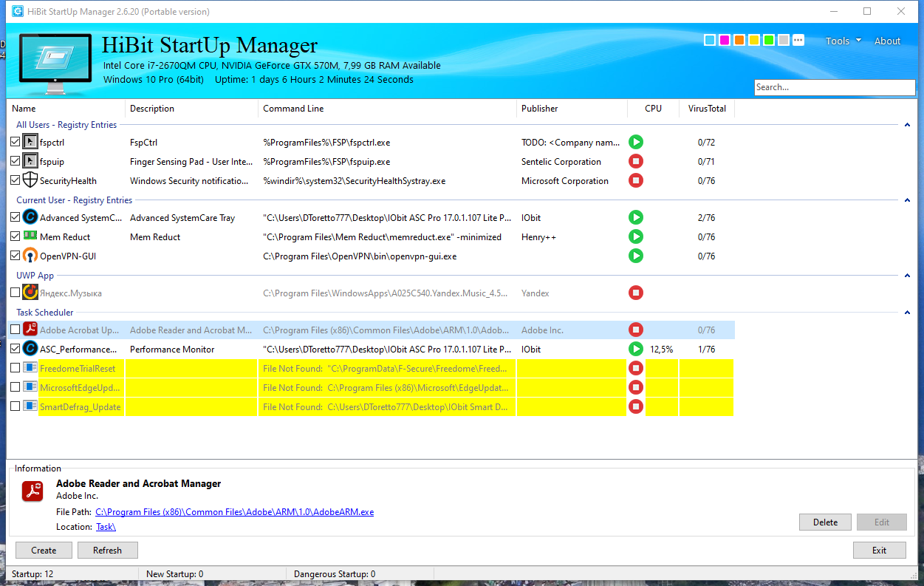Image resolution: width=924 pixels, height=586 pixels.
Task: Click the OpenVPN-GUI entry icon
Action: coord(30,256)
